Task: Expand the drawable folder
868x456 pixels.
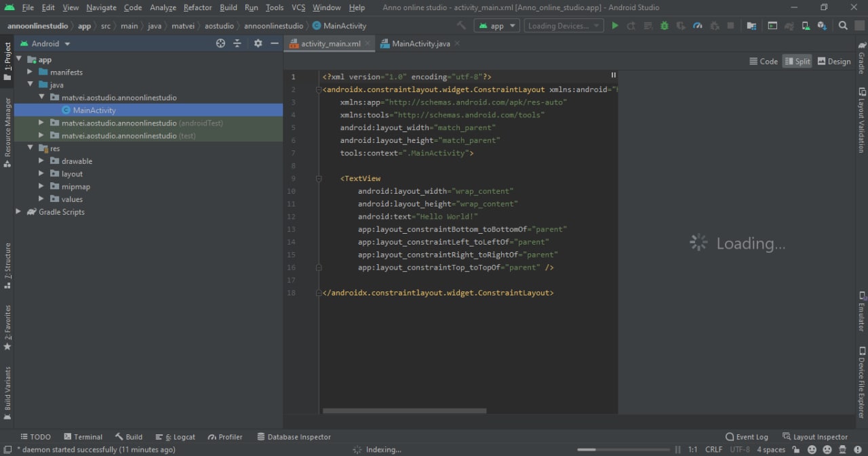Action: 41,161
